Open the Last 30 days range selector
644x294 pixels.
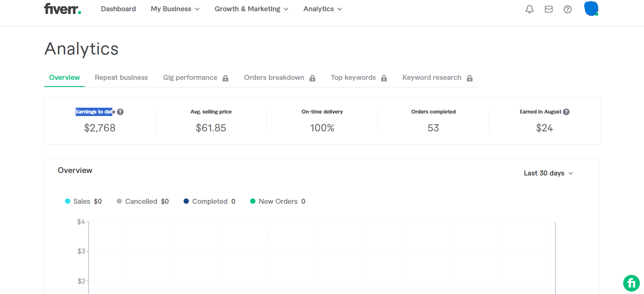[548, 173]
